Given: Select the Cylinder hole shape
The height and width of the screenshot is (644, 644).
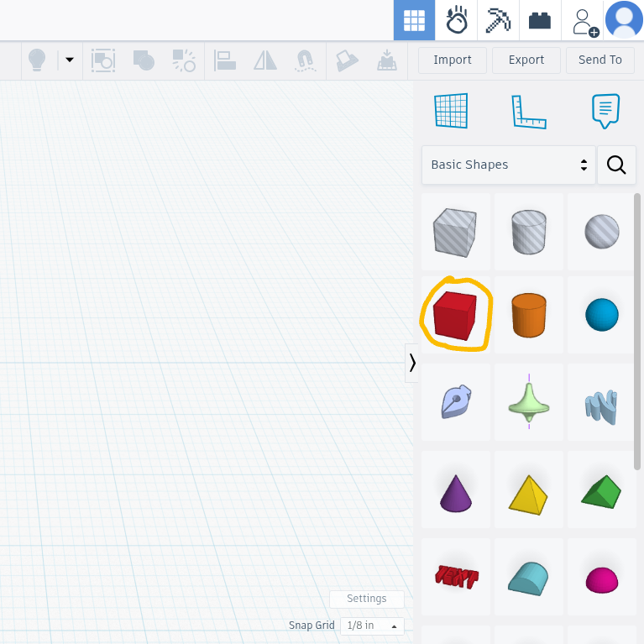Looking at the screenshot, I should coord(529,232).
